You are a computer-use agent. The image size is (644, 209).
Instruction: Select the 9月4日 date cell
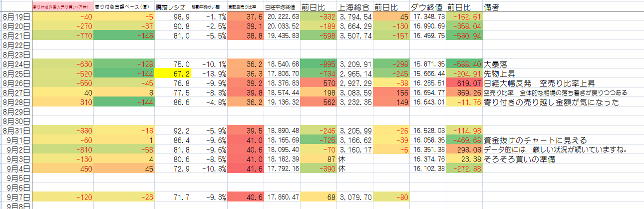coord(16,169)
